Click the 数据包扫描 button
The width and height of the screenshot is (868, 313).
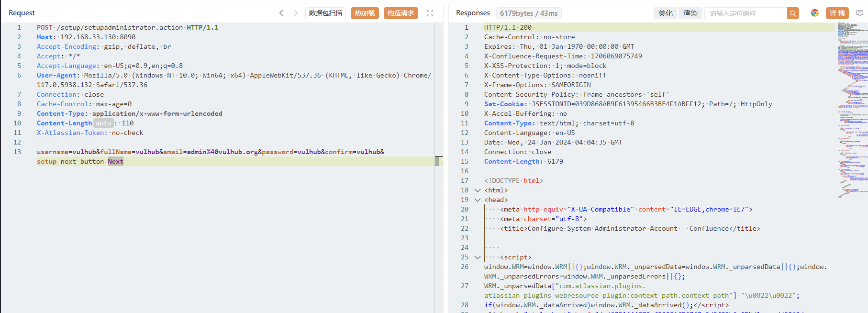(x=325, y=13)
